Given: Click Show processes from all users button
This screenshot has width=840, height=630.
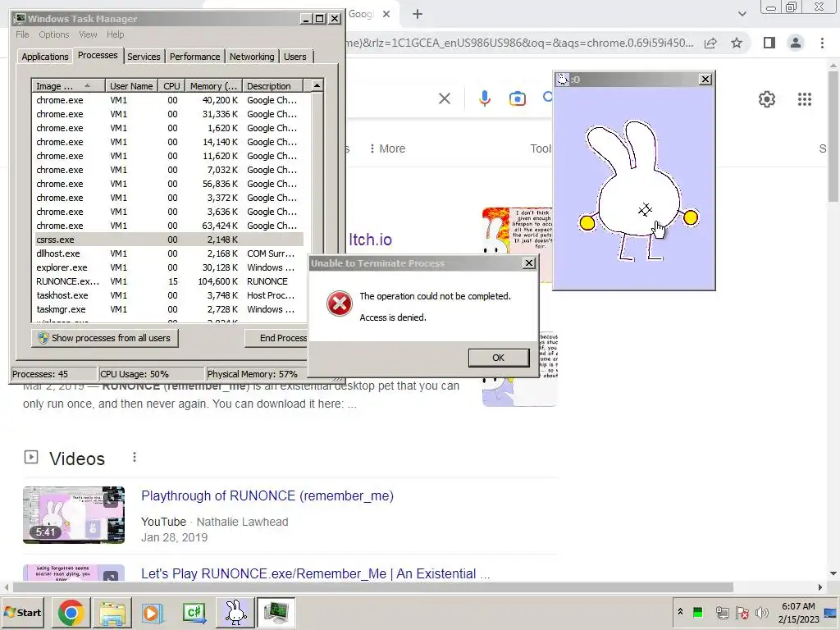Looking at the screenshot, I should point(104,338).
